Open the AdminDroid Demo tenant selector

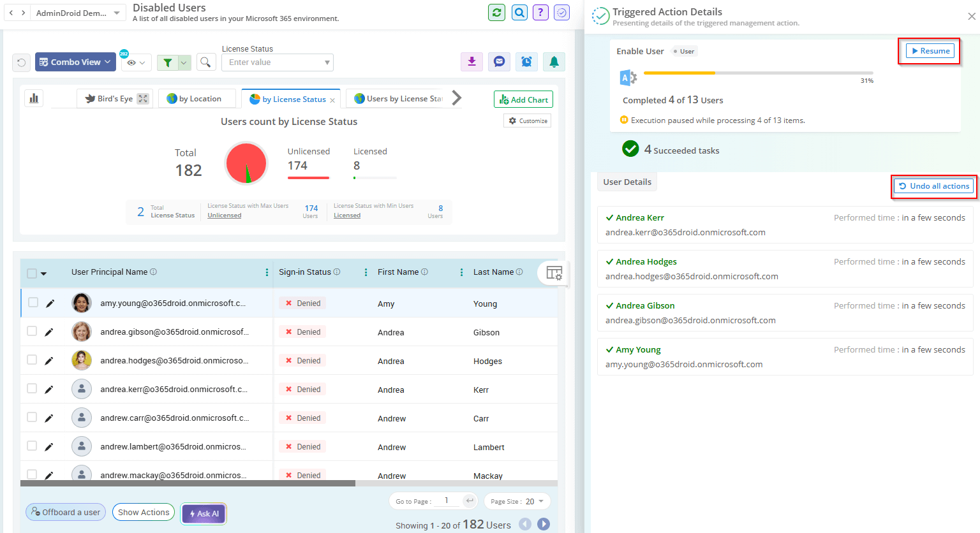[77, 11]
